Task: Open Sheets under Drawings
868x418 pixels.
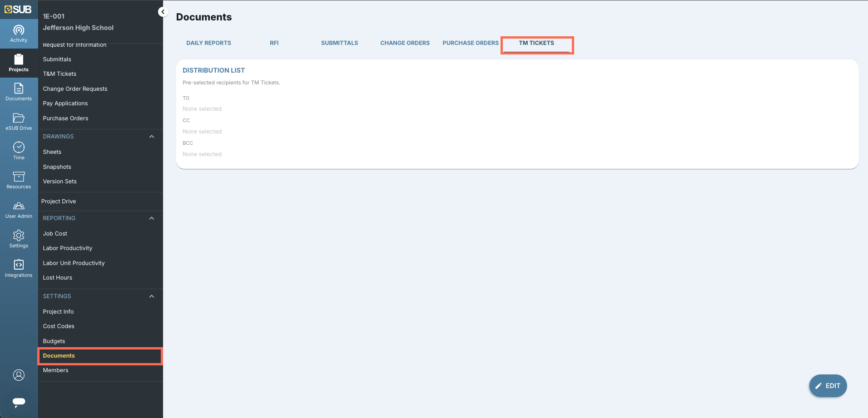Action: click(52, 152)
